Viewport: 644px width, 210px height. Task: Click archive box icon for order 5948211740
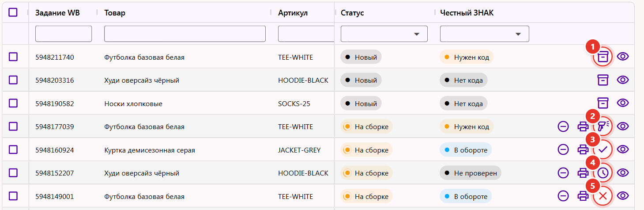[x=603, y=57]
